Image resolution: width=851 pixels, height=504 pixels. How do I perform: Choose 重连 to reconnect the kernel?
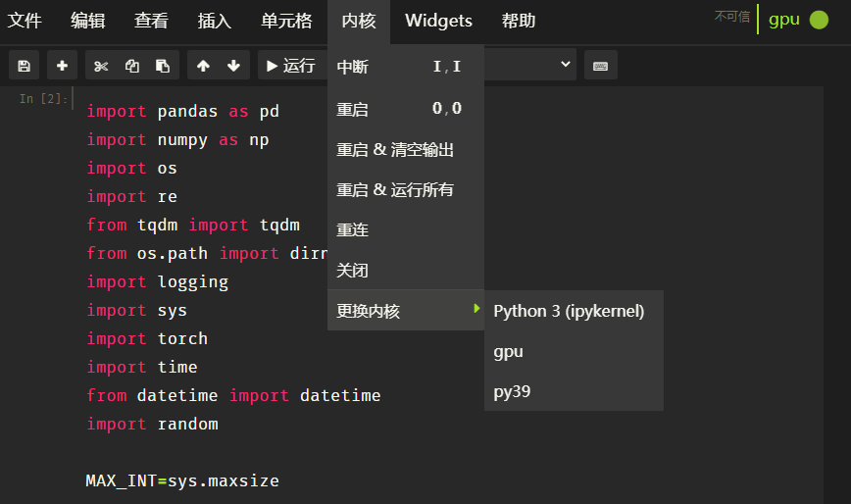pyautogui.click(x=406, y=230)
